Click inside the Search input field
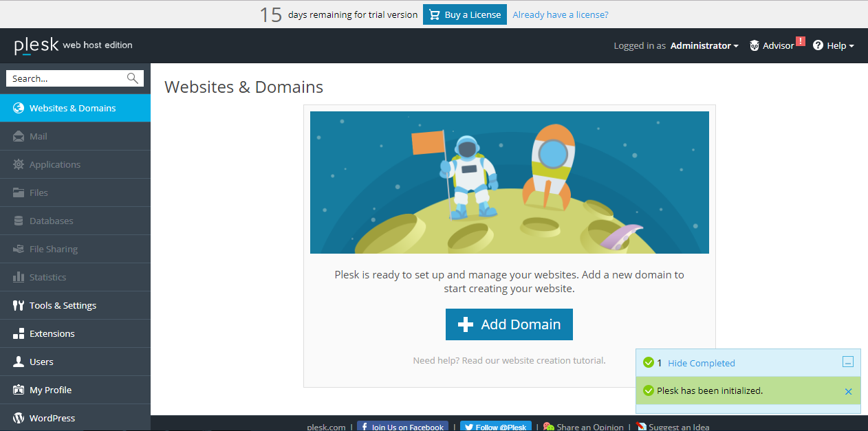Screen dimensions: 868x431 67,78
